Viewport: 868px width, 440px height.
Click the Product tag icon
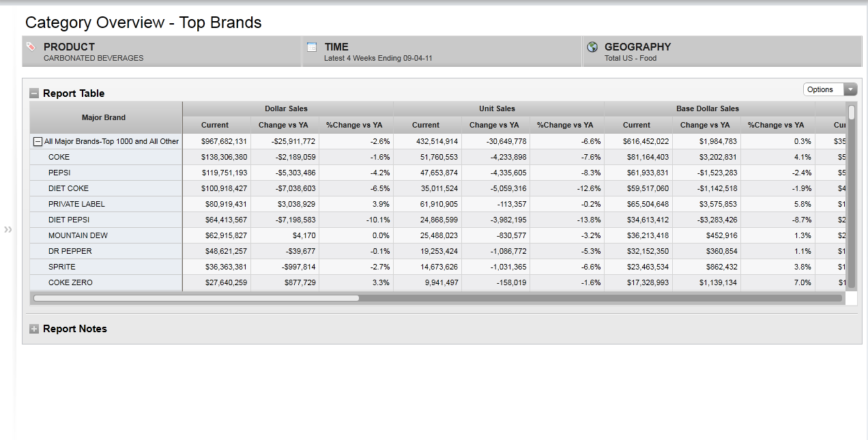click(31, 47)
